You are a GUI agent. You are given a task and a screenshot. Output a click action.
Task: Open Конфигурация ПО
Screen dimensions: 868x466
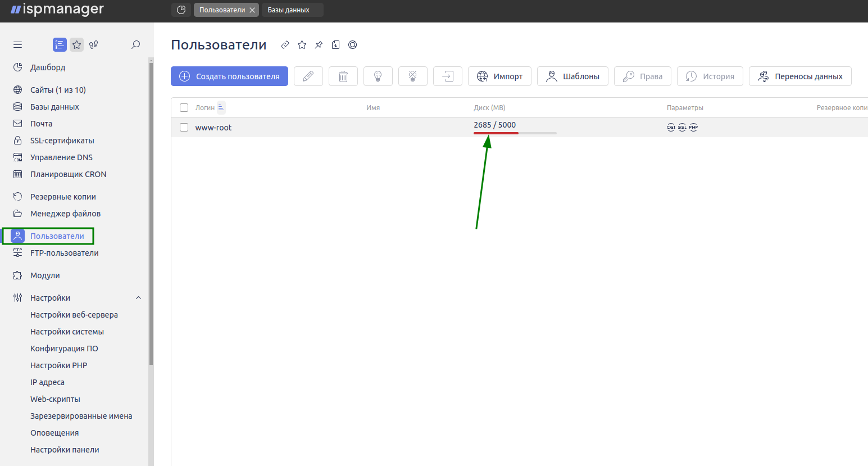pos(64,349)
